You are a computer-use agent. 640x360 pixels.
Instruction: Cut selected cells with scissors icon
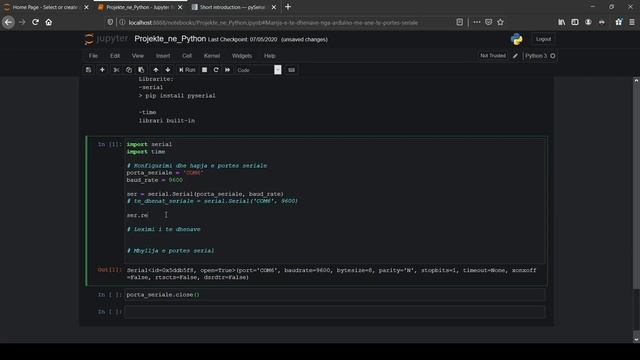(116, 70)
